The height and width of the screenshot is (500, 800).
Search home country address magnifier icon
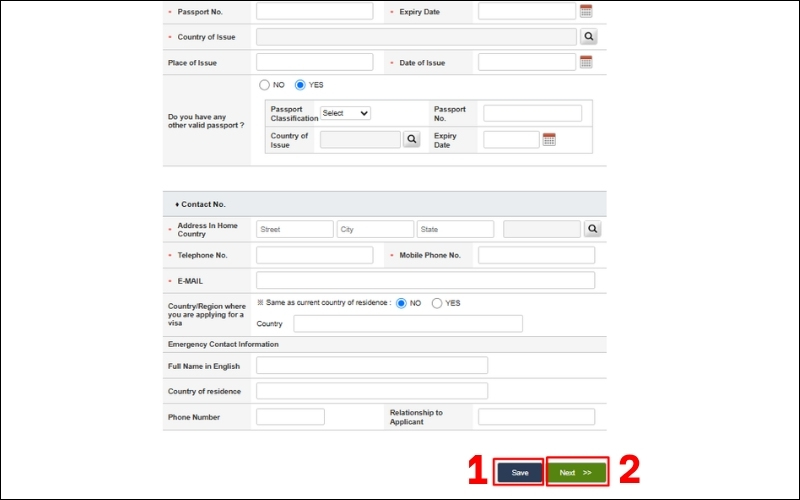(592, 229)
